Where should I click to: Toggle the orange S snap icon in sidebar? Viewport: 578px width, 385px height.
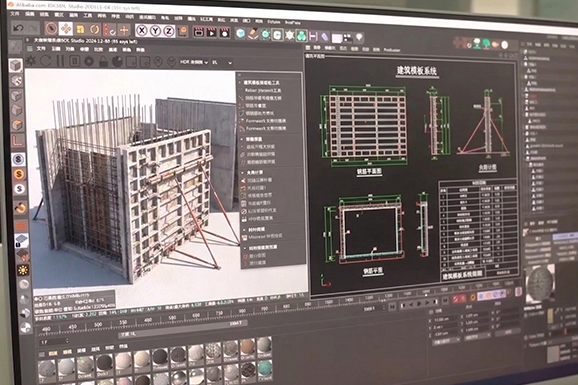(x=19, y=174)
